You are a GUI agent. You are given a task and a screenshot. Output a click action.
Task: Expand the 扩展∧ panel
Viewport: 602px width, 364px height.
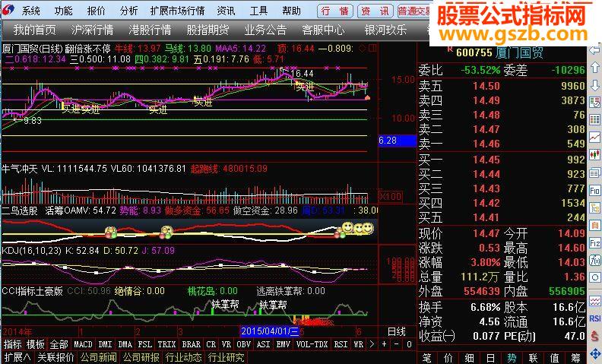click(x=17, y=357)
